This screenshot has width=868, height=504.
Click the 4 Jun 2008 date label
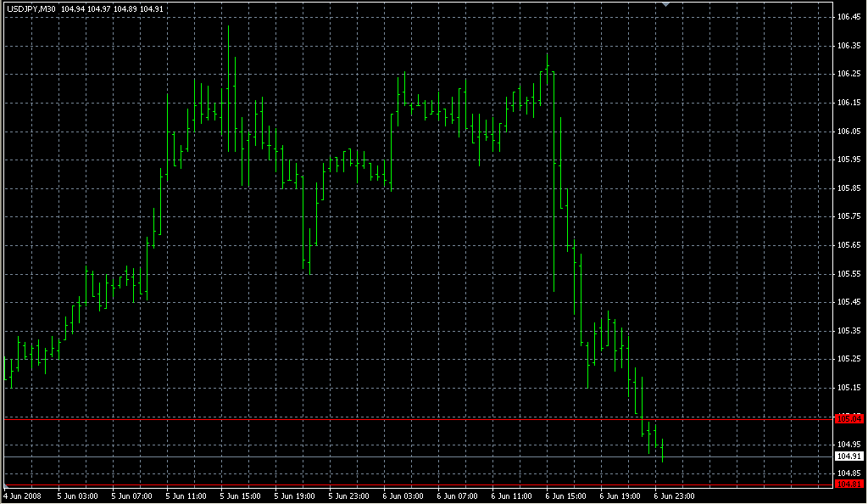tap(22, 495)
